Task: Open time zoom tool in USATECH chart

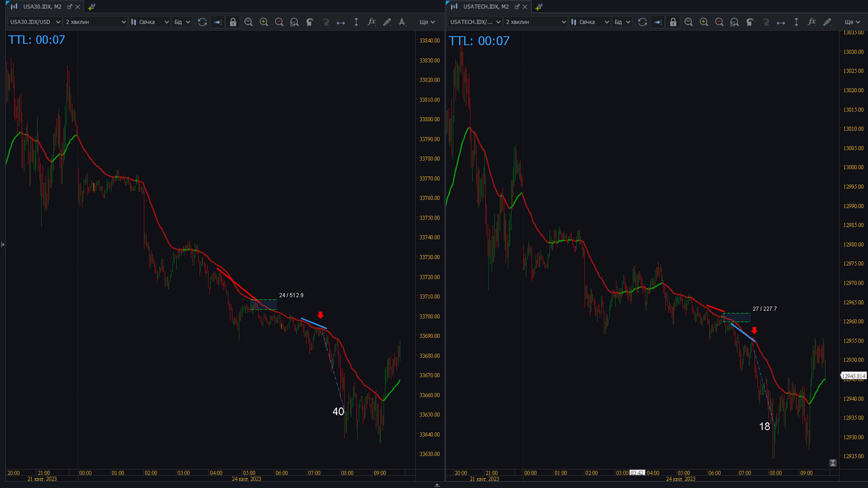Action: (688, 22)
